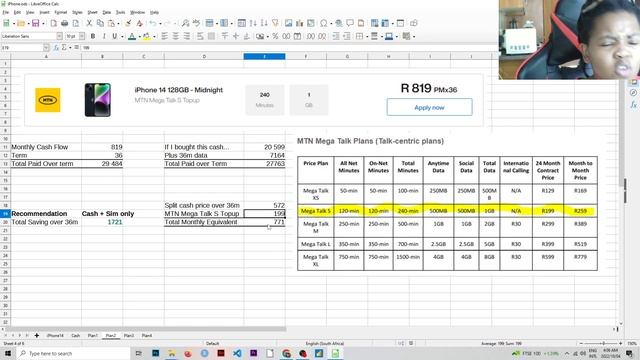Click the Align Left icon

(164, 36)
